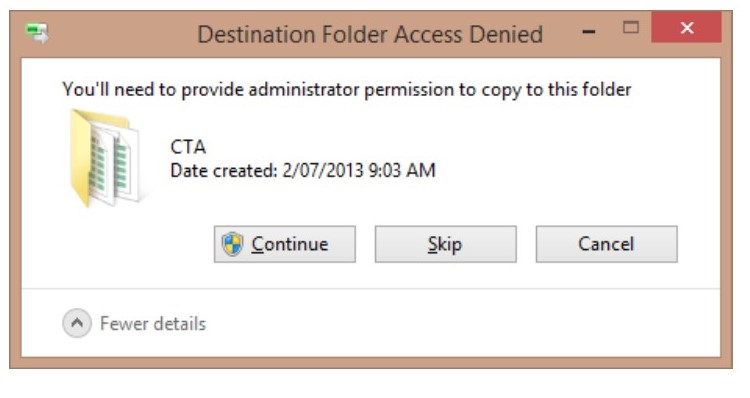Click the Date created 2/07/2013 line
Screen dimensions: 750x398
[303, 171]
